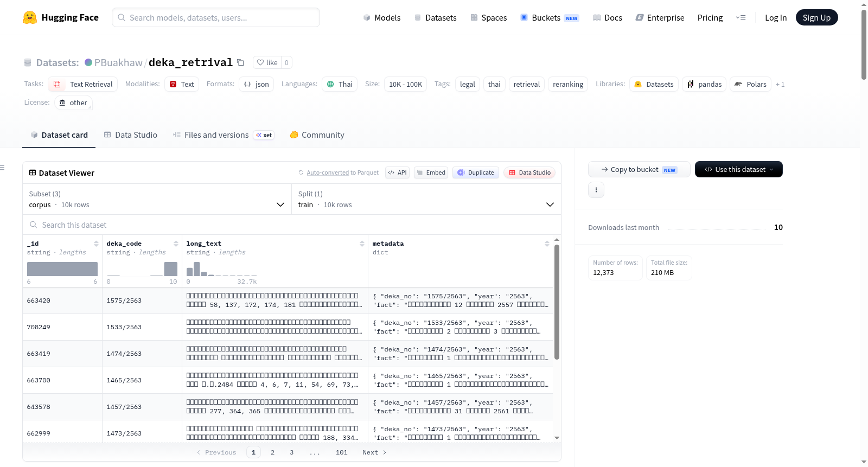The width and height of the screenshot is (868, 467).
Task: Click the reranking tag
Action: point(568,84)
